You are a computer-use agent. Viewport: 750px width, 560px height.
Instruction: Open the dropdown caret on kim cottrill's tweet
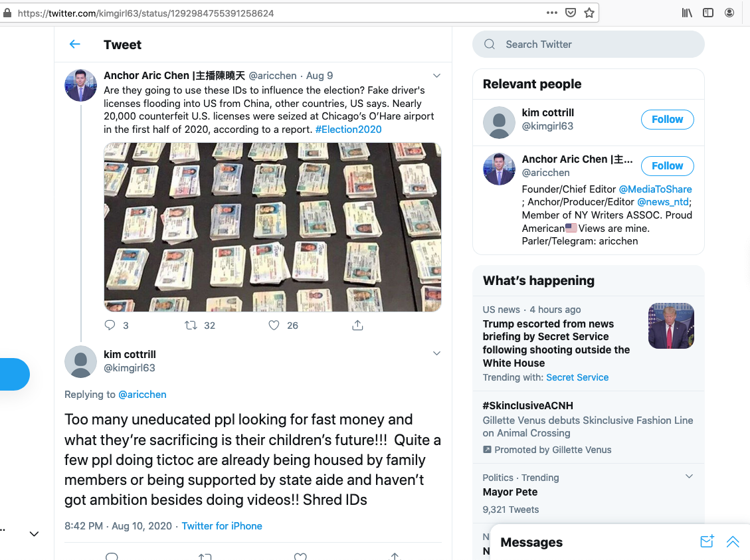(x=436, y=353)
